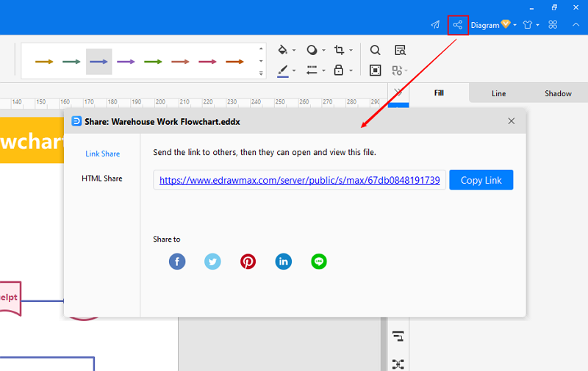Switch to the Line tab

coord(499,93)
